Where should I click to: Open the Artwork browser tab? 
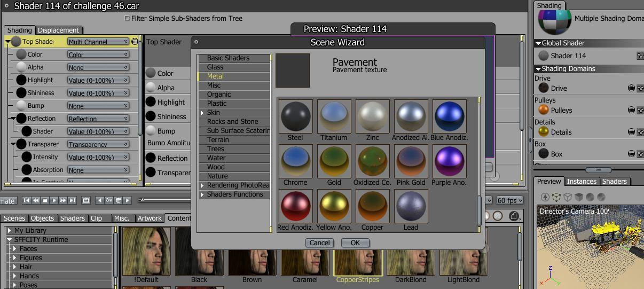click(150, 218)
